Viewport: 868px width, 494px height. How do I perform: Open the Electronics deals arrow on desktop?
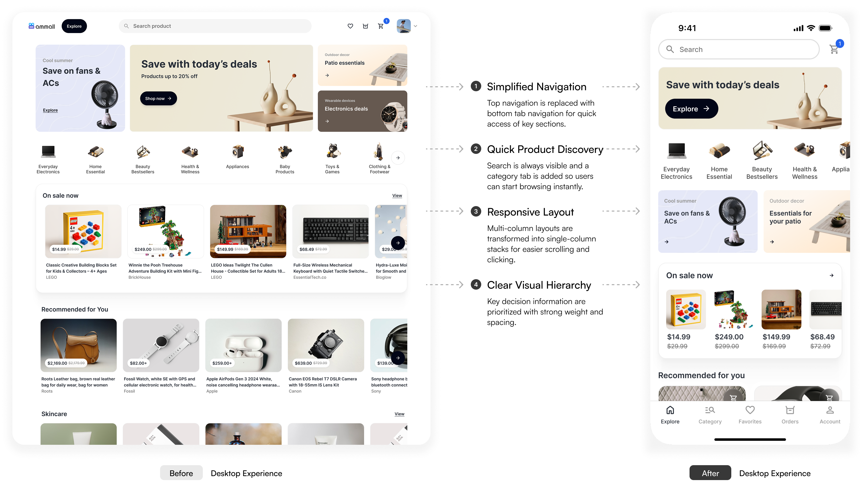tap(327, 121)
